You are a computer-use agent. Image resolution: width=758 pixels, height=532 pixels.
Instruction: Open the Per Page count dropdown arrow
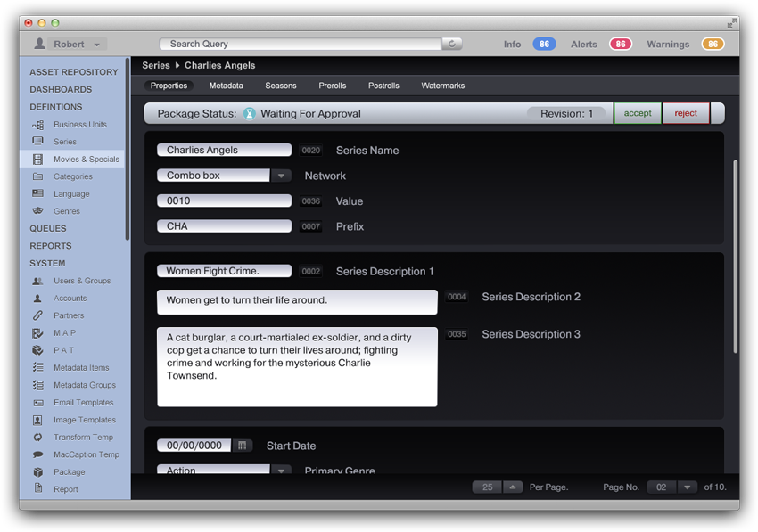tap(513, 487)
